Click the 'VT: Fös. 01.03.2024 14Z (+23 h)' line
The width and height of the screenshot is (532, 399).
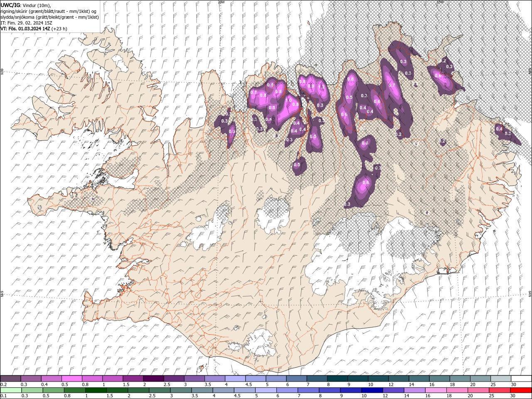[x=34, y=29]
